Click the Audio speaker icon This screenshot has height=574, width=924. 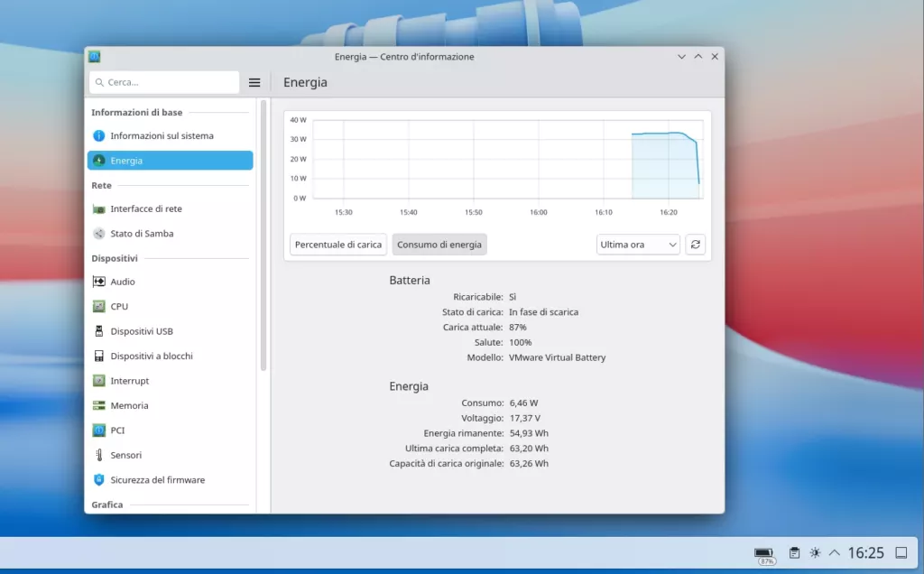click(x=99, y=282)
